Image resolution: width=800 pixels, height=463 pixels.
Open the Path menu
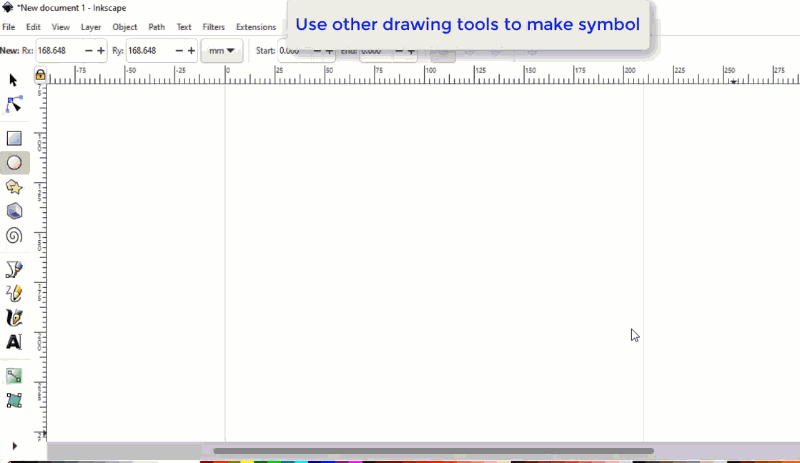point(157,27)
